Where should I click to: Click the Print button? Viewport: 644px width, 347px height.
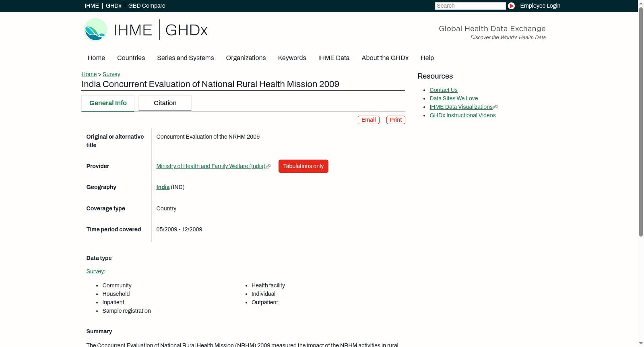pyautogui.click(x=396, y=120)
